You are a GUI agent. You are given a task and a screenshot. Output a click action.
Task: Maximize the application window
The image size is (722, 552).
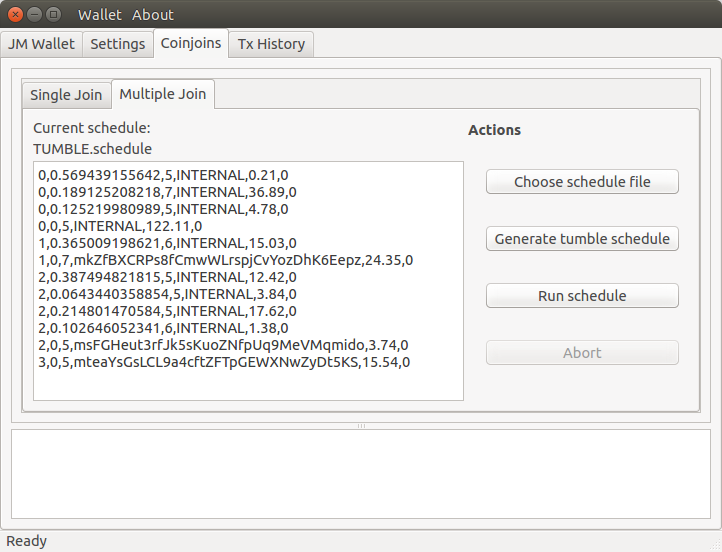pos(53,14)
